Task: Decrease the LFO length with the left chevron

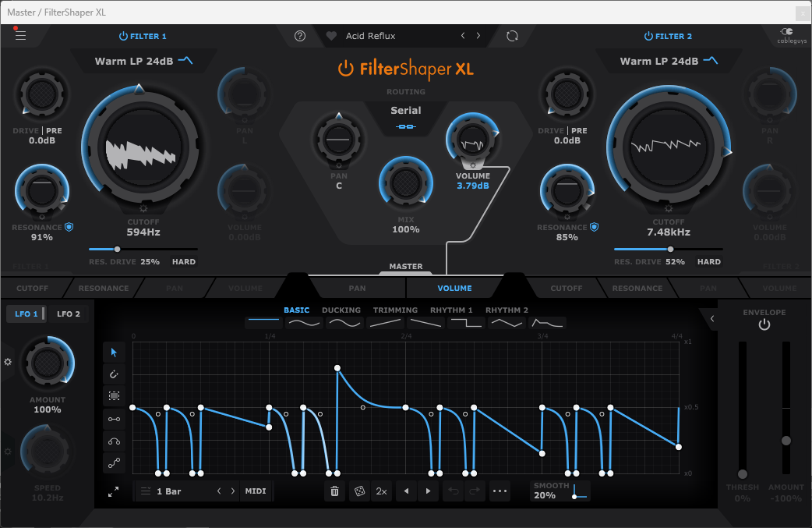Action: pos(219,491)
